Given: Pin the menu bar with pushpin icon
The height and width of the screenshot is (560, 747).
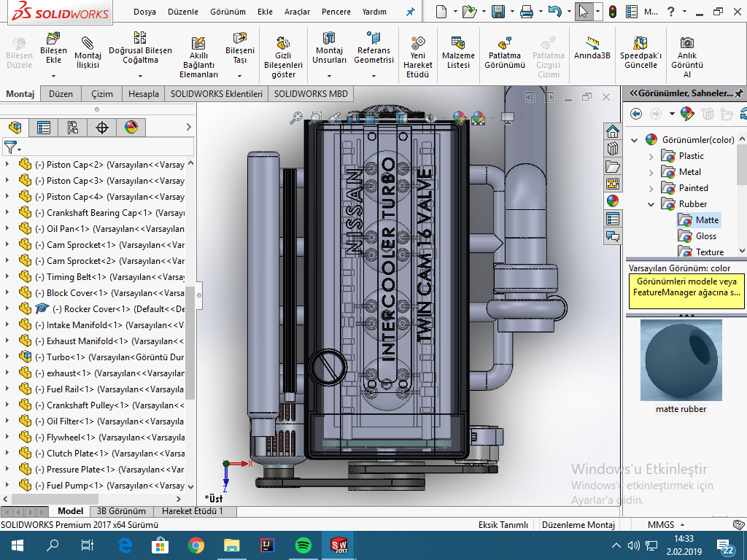Looking at the screenshot, I should (x=410, y=12).
